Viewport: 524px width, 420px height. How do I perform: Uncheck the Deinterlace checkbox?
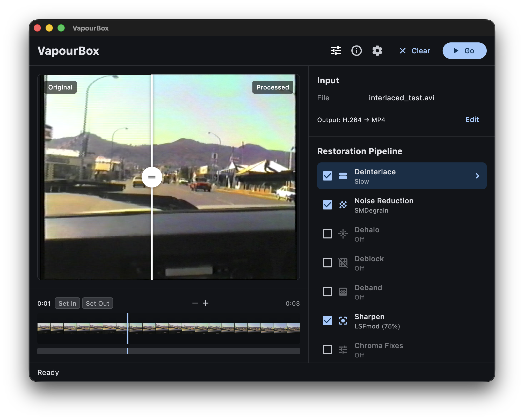pos(327,176)
